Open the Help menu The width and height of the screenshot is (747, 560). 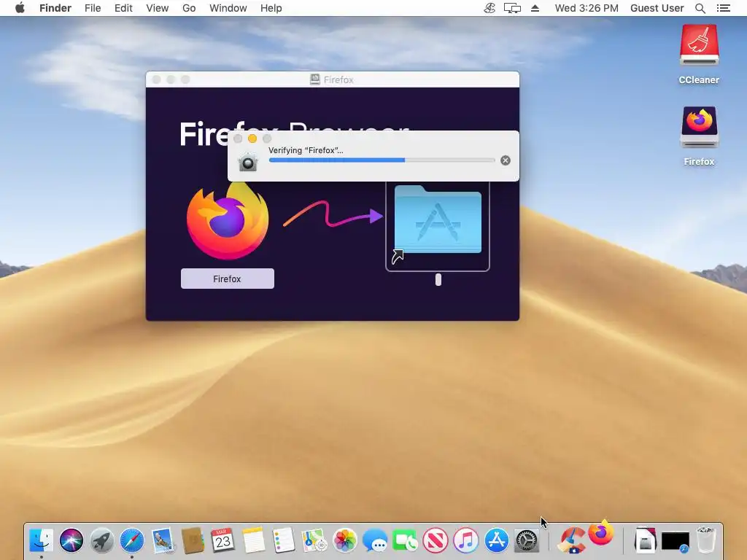point(271,8)
